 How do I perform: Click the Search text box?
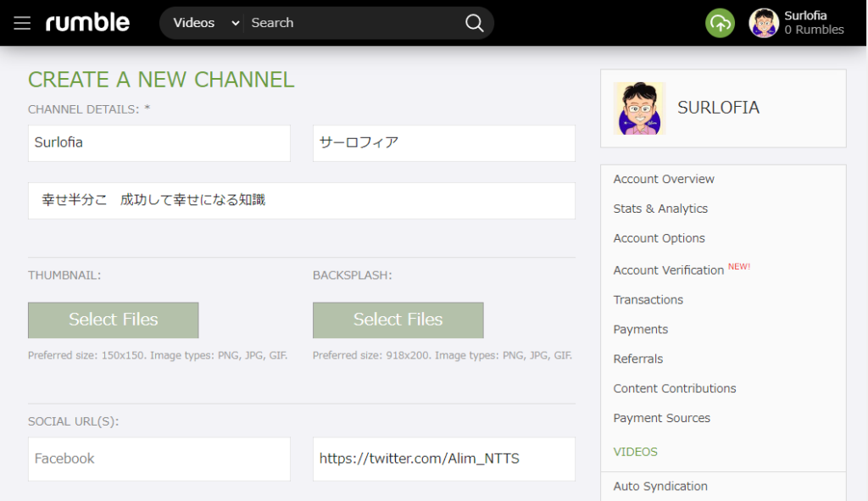(x=352, y=23)
